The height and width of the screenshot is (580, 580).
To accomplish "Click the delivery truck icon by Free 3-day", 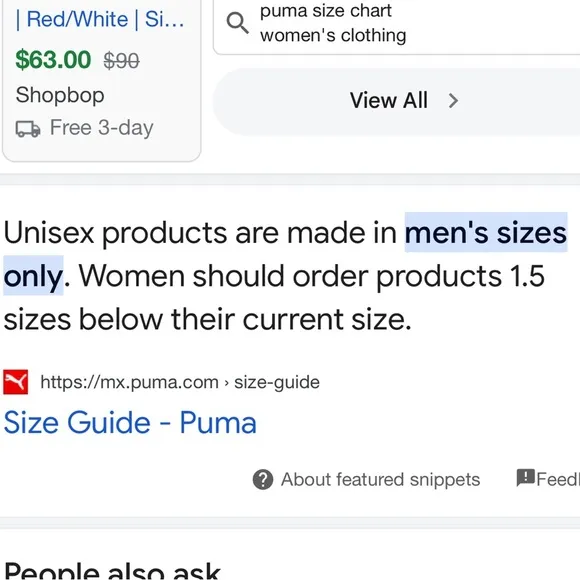I will tap(28, 129).
